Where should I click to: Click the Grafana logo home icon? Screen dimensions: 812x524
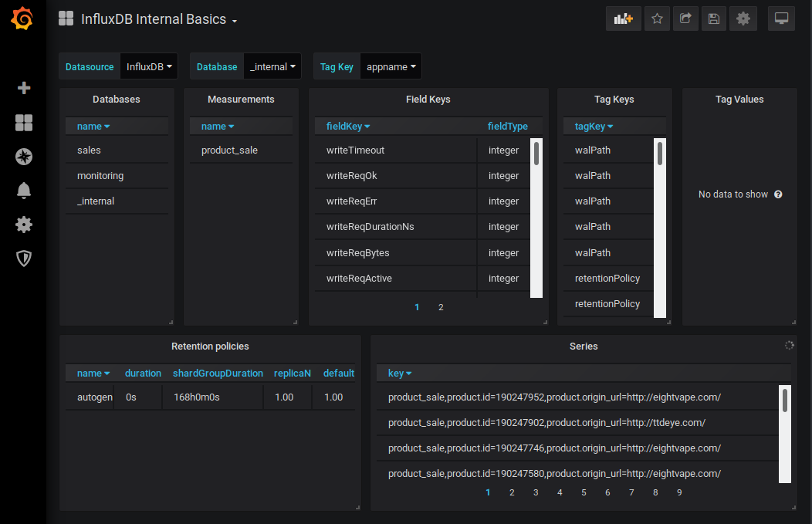coord(22,19)
